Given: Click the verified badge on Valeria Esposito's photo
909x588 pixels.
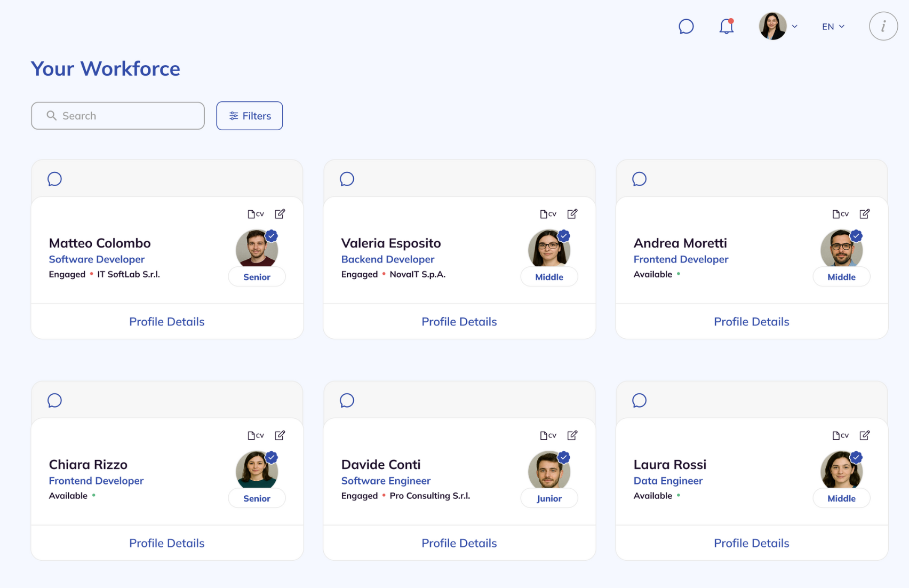Looking at the screenshot, I should click(564, 235).
